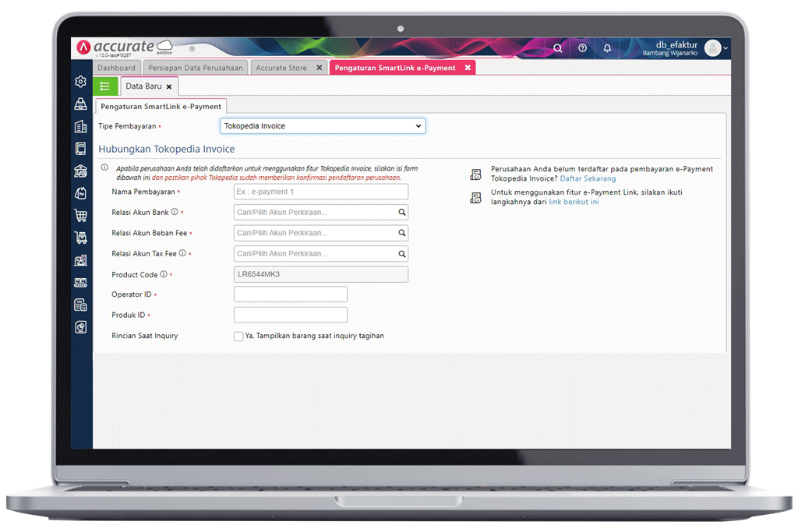The image size is (798, 532).
Task: Open the conveyor manufacturing module icon
Action: (80, 282)
